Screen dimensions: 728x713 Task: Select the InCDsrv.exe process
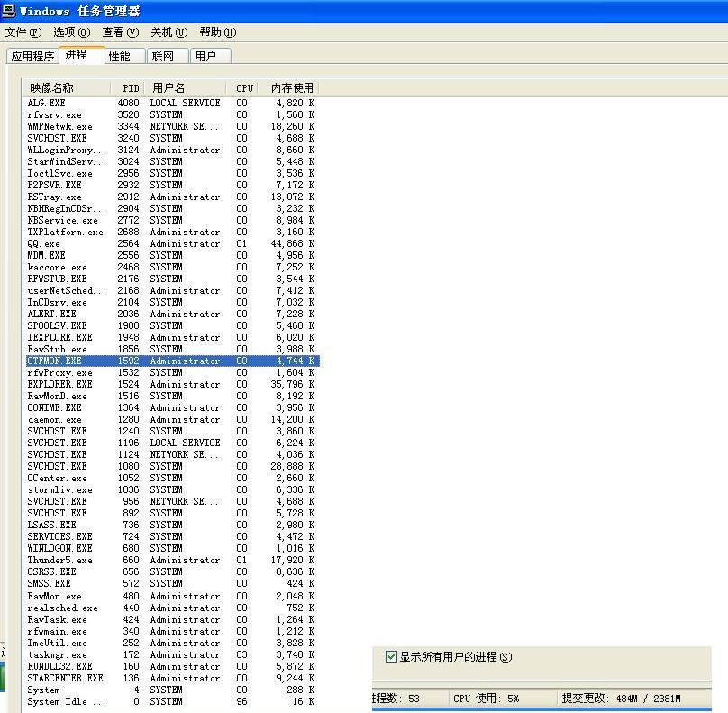(172, 302)
